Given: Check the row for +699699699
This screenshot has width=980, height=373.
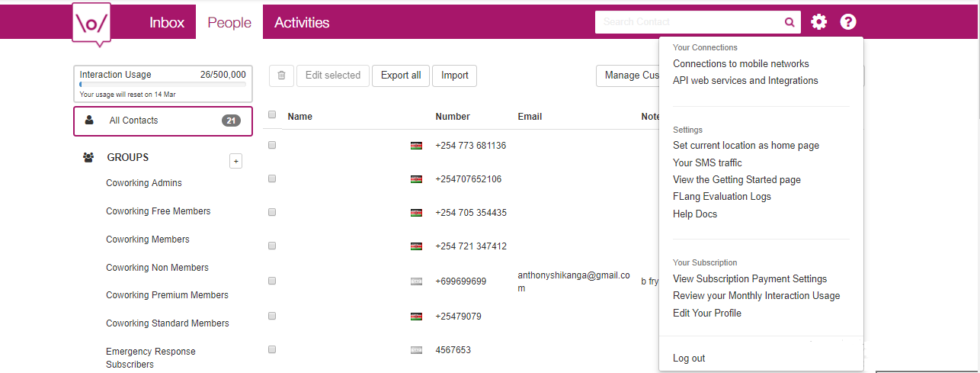Looking at the screenshot, I should coord(272,281).
